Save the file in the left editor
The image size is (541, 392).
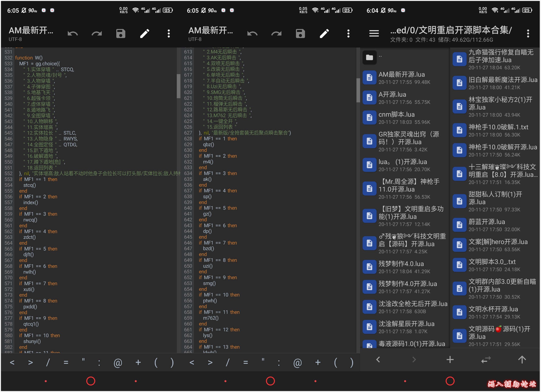click(121, 33)
